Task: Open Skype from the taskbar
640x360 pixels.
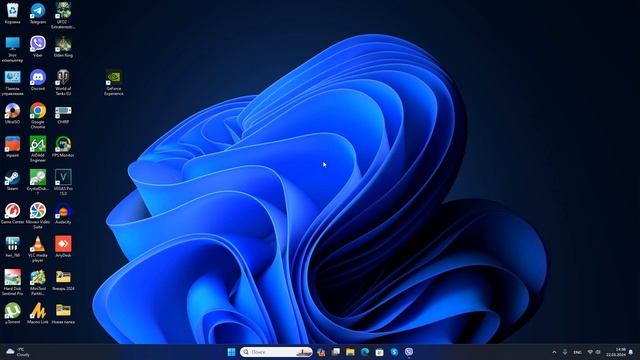Action: tap(394, 352)
